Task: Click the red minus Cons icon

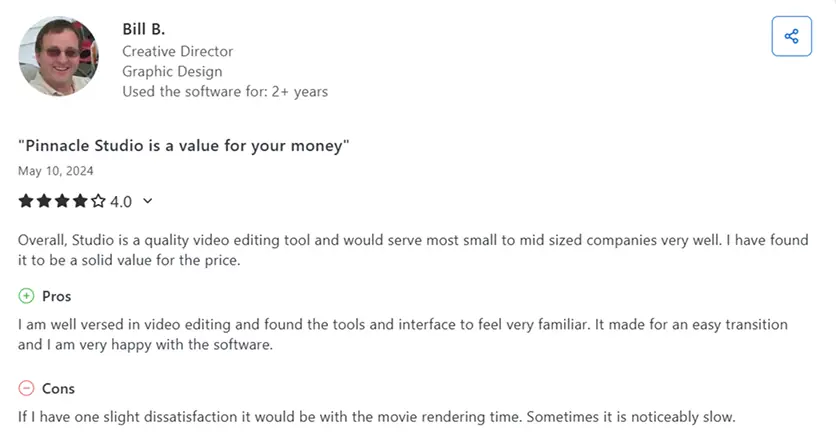Action: [x=26, y=388]
